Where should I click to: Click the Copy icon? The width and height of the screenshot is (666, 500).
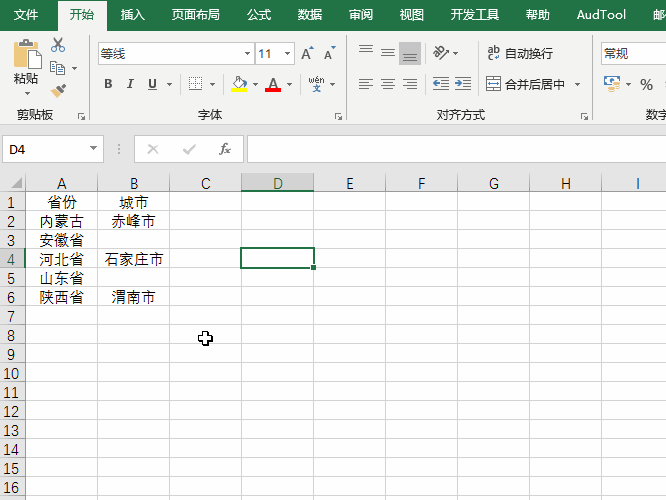click(57, 68)
